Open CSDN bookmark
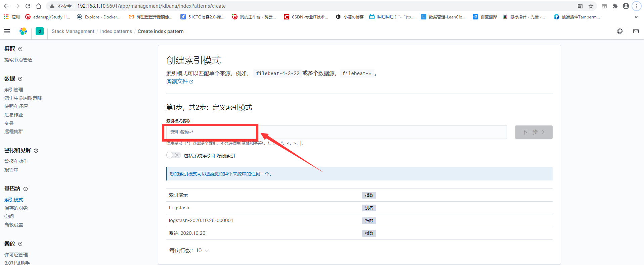This screenshot has width=644, height=265. (x=306, y=17)
